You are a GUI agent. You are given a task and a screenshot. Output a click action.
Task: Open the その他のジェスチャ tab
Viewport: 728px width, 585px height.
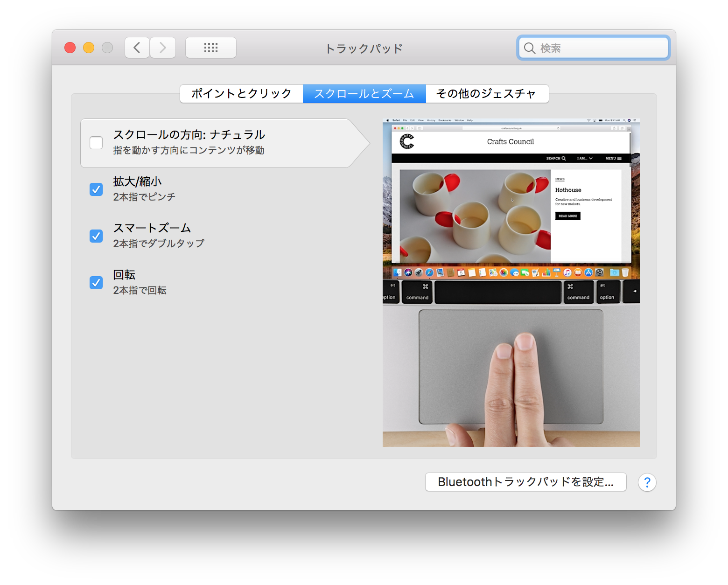pos(487,94)
